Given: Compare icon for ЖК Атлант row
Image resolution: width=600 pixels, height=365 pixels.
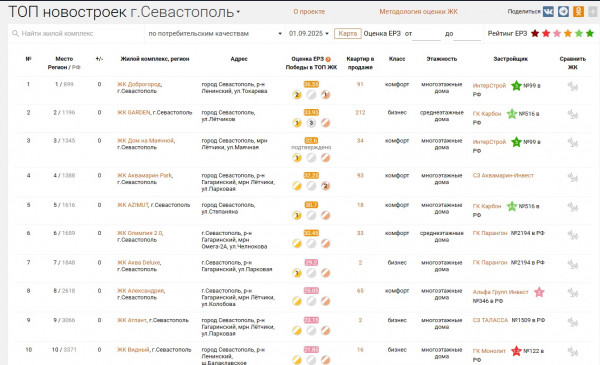Looking at the screenshot, I should (x=572, y=322).
